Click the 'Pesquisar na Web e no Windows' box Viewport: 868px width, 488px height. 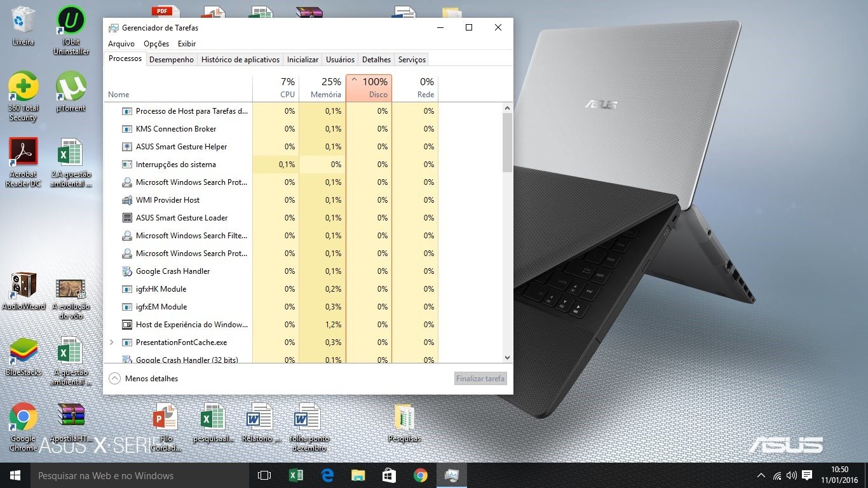click(140, 475)
